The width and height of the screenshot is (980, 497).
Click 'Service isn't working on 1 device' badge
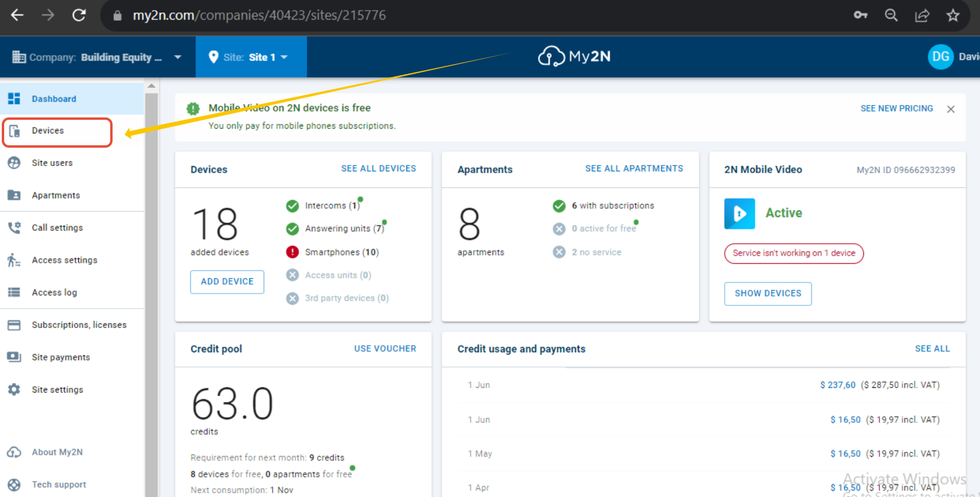794,253
